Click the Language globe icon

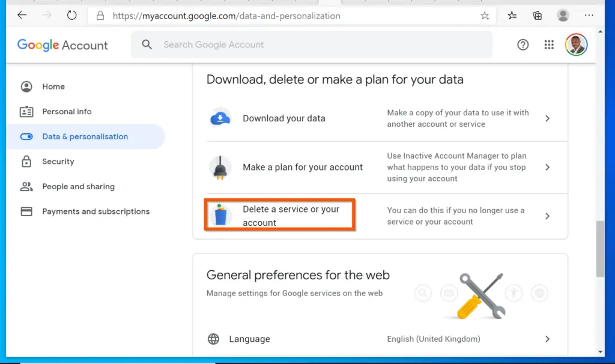pos(213,339)
